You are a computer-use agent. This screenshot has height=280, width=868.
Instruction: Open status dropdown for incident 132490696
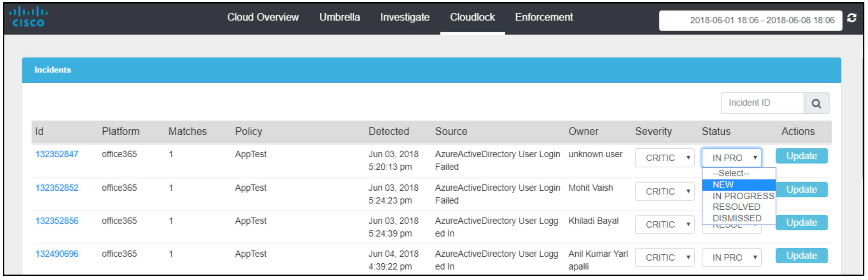732,257
